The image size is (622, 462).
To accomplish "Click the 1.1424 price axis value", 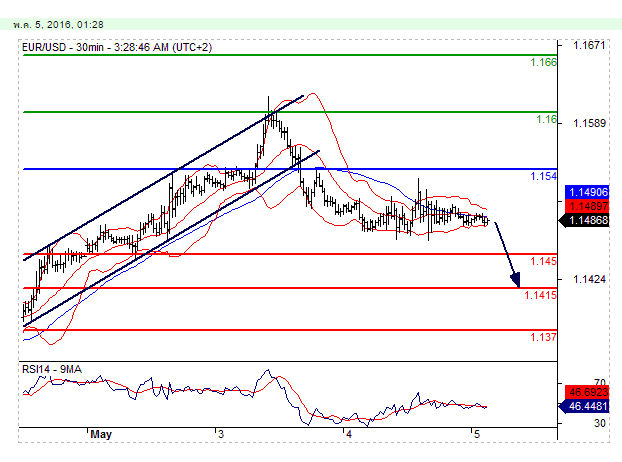I will (x=588, y=279).
